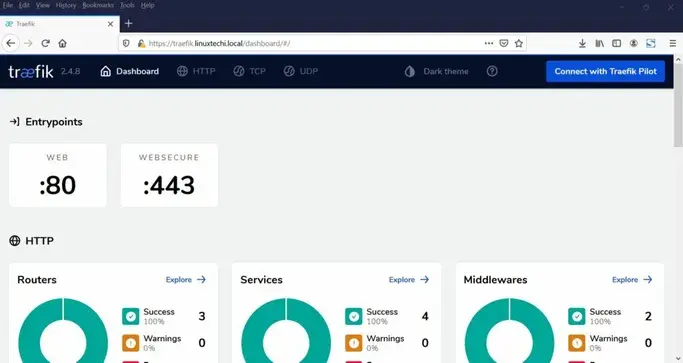Click the tracking protection shield icon
This screenshot has width=683, height=363.
click(x=126, y=43)
